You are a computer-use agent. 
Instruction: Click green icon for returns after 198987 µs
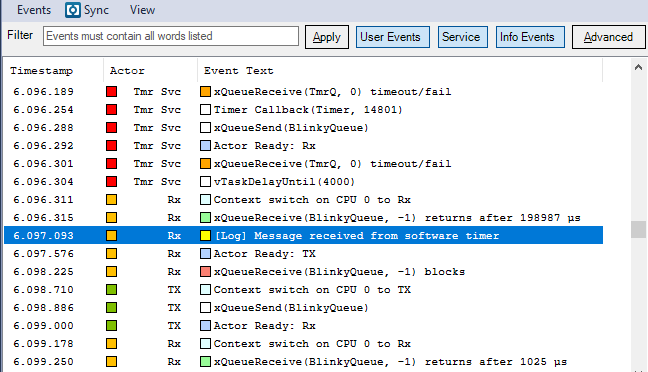205,217
